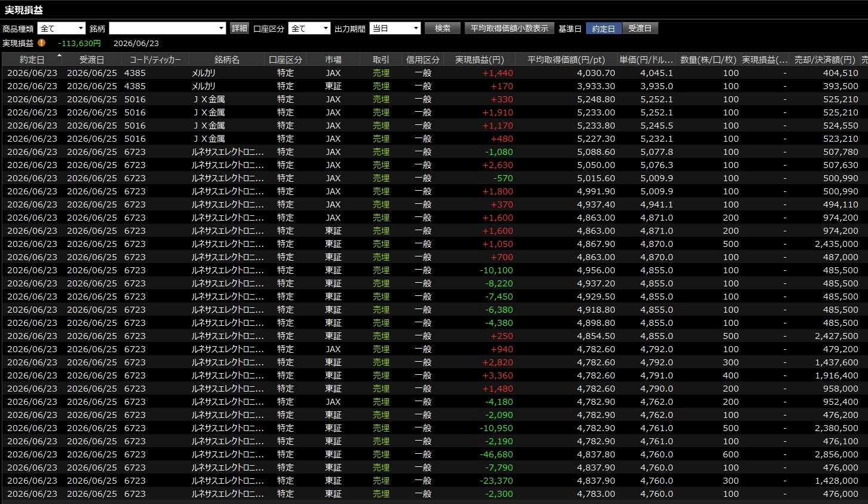Click the -23,370 loss cell
The width and height of the screenshot is (868, 504).
[496, 481]
